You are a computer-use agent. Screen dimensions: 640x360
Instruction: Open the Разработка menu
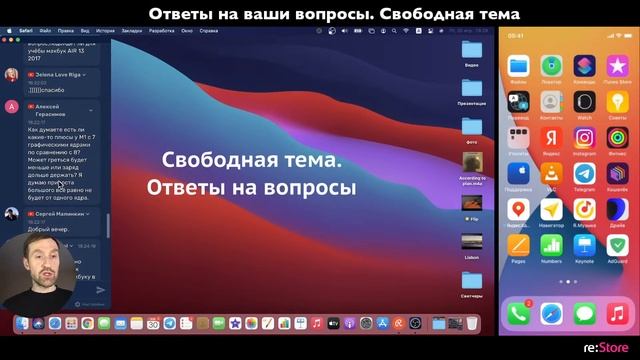pyautogui.click(x=162, y=31)
